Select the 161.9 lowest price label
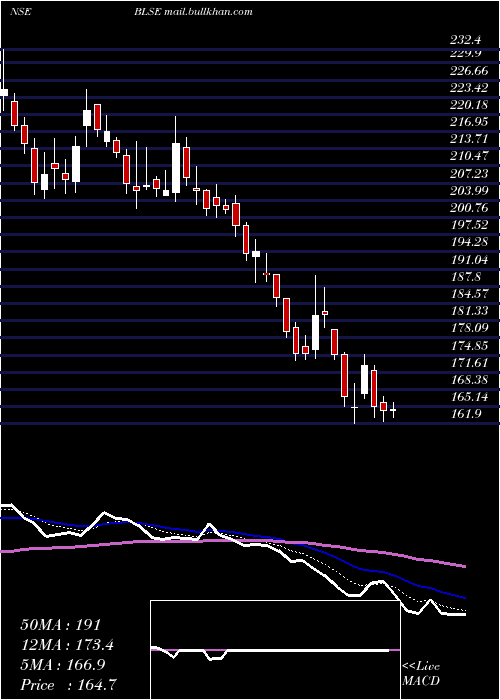 point(466,414)
